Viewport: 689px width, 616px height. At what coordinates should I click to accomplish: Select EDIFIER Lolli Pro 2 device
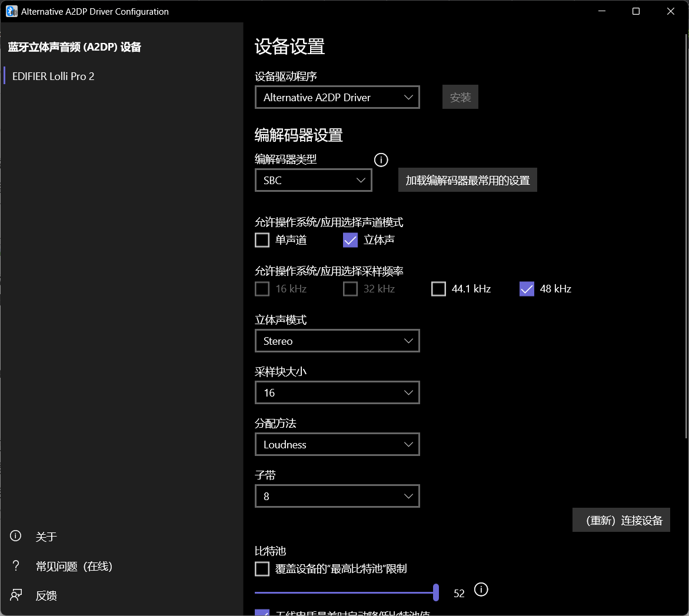(54, 76)
